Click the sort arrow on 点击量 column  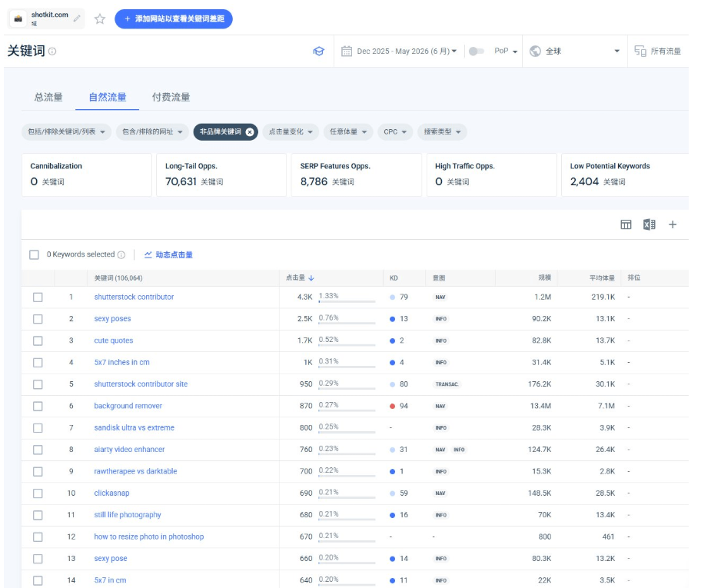pos(311,278)
